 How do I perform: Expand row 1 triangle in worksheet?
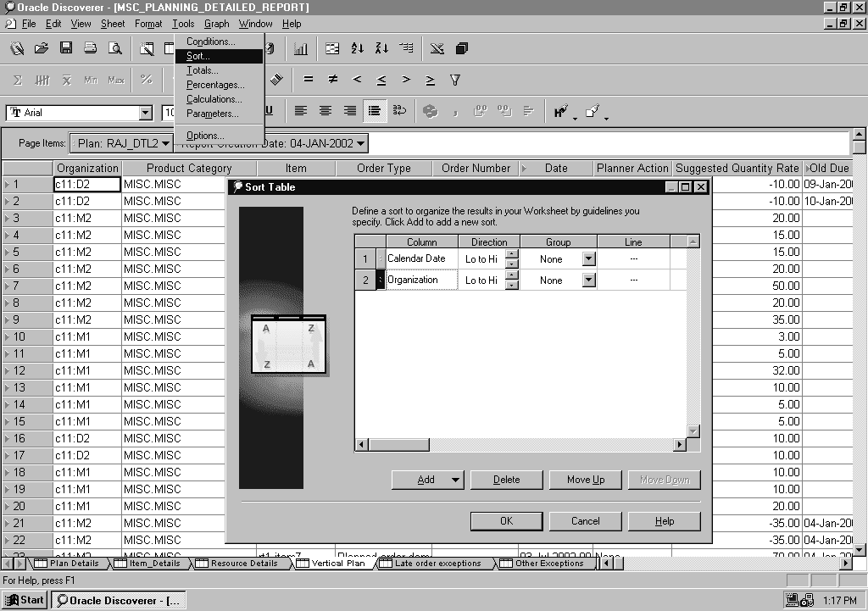(7, 184)
